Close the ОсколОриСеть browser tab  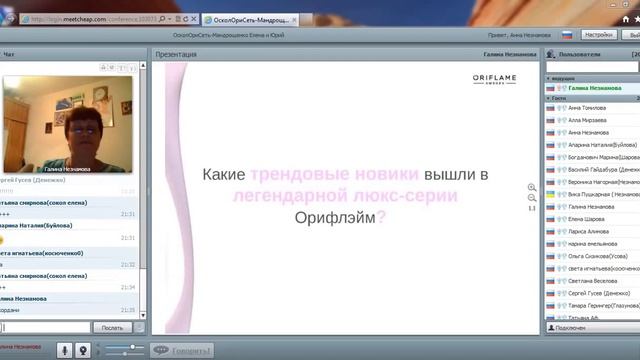pyautogui.click(x=294, y=20)
